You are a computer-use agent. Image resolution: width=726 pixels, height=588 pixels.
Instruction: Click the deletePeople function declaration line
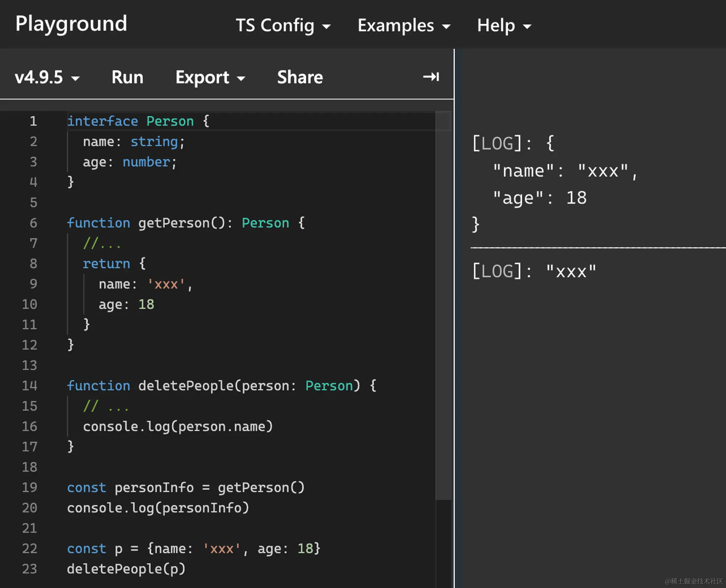(221, 385)
